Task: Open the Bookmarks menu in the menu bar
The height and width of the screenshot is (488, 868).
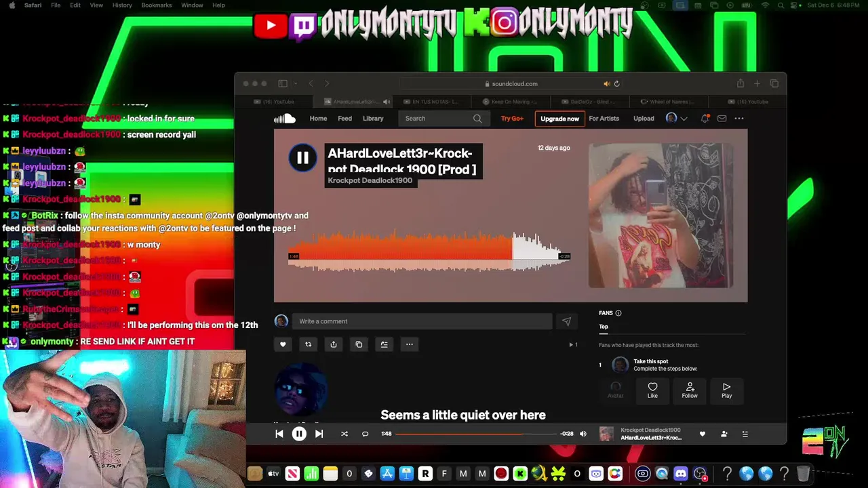Action: (157, 5)
